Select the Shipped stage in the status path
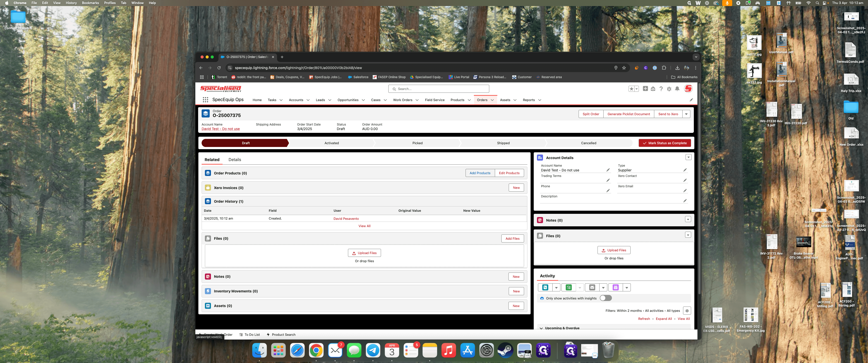The width and height of the screenshot is (868, 363). (x=503, y=143)
